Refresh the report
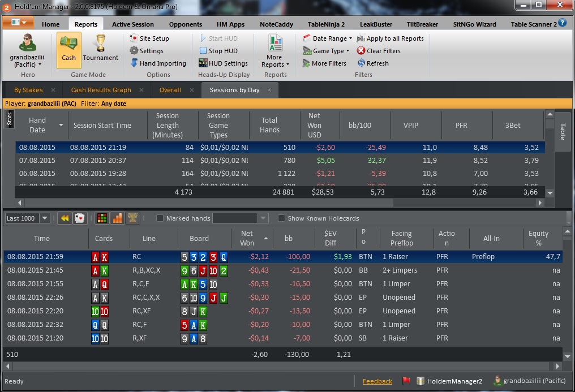This screenshot has height=392, width=575. coord(373,63)
